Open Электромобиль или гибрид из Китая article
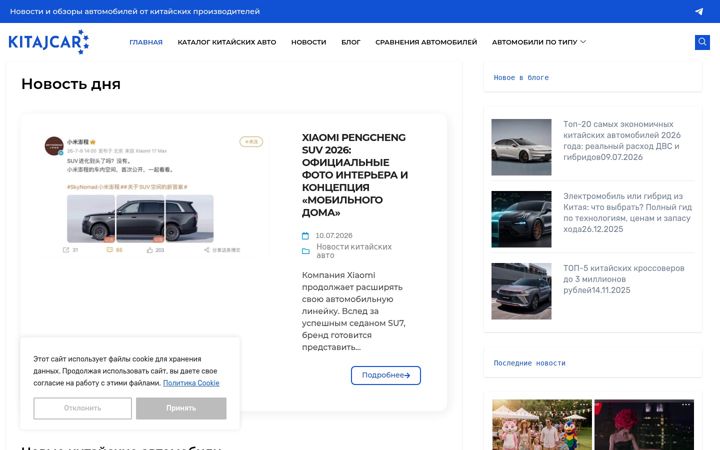720x450 pixels. pos(627,213)
